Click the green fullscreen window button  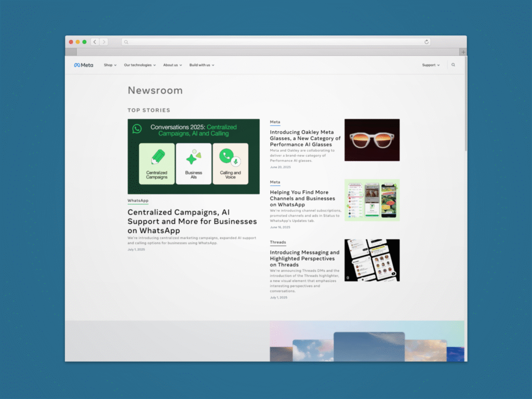tap(85, 42)
